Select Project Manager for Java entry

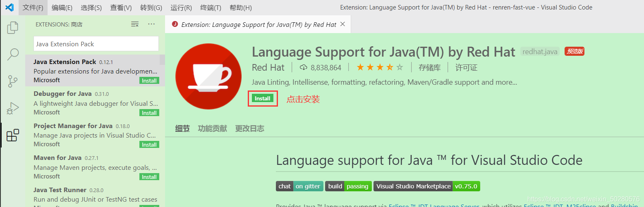point(95,135)
